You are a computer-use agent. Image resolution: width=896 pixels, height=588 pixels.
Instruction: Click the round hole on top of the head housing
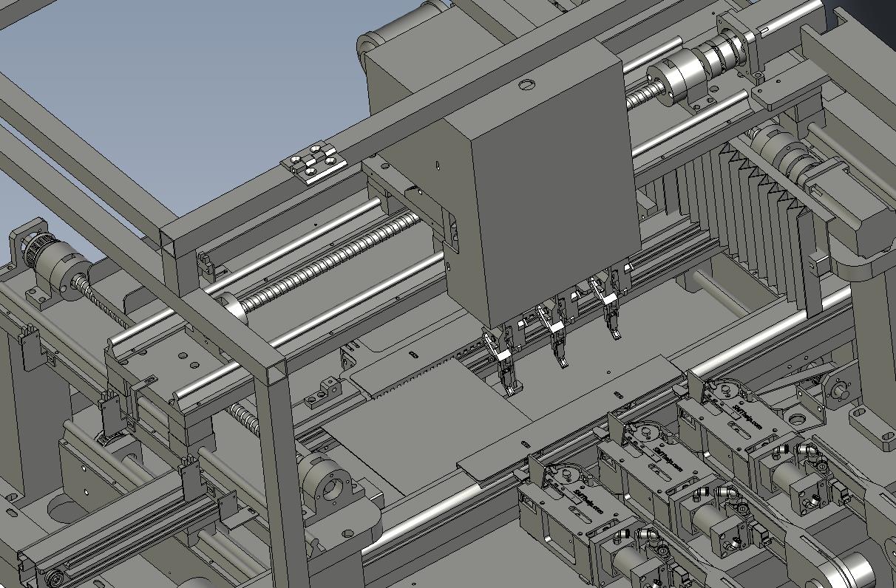point(526,85)
